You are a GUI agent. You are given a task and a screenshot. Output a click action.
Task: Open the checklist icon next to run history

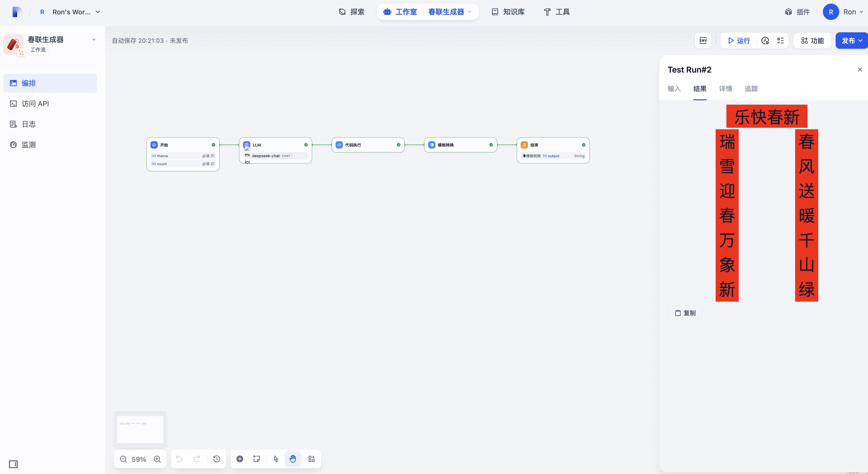[x=780, y=41]
